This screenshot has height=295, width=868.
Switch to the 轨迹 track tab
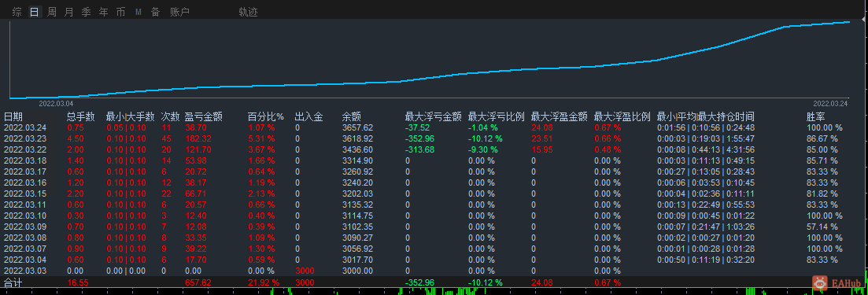tap(248, 12)
